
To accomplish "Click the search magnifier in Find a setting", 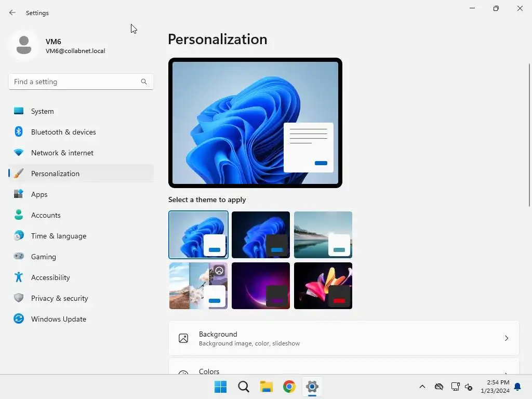I will pyautogui.click(x=144, y=82).
